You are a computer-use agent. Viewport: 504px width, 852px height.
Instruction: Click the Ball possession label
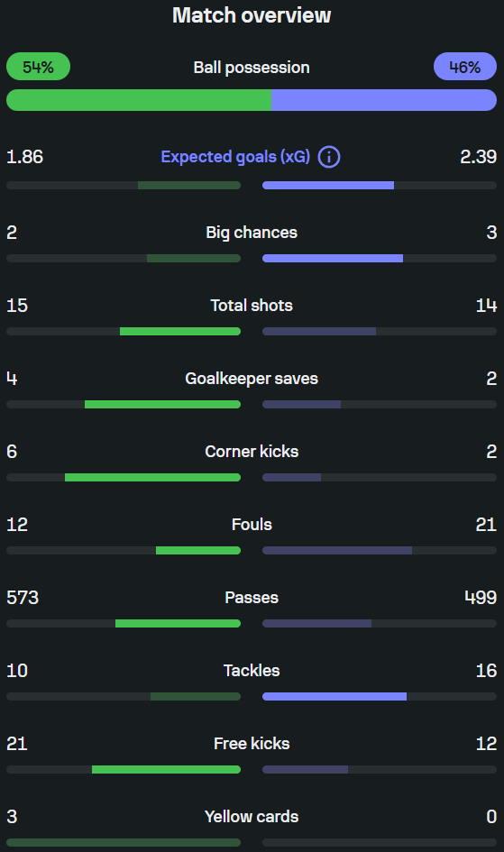[252, 68]
